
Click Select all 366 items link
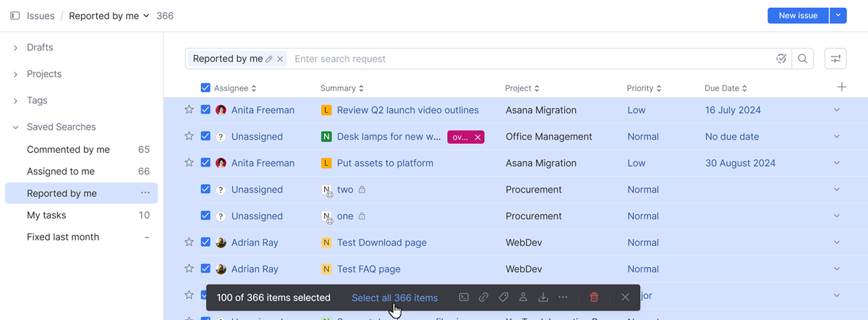[x=394, y=298]
